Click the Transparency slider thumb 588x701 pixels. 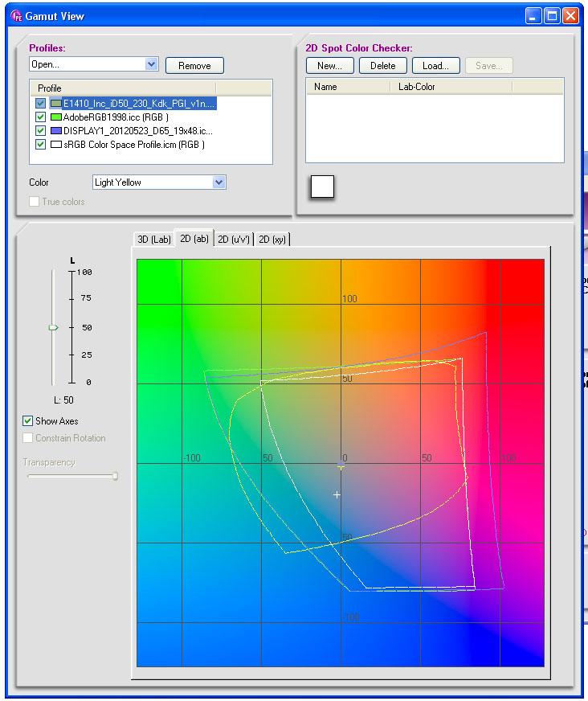click(x=115, y=476)
